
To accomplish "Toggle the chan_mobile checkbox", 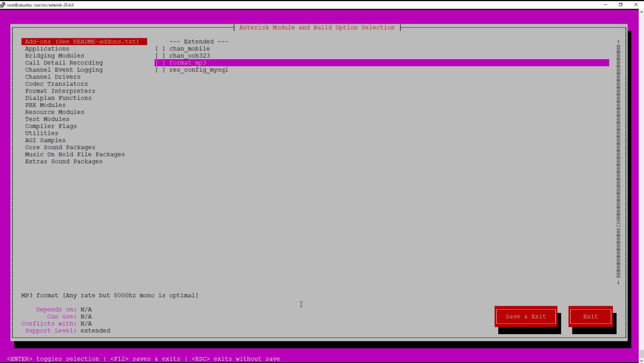I will [x=160, y=49].
